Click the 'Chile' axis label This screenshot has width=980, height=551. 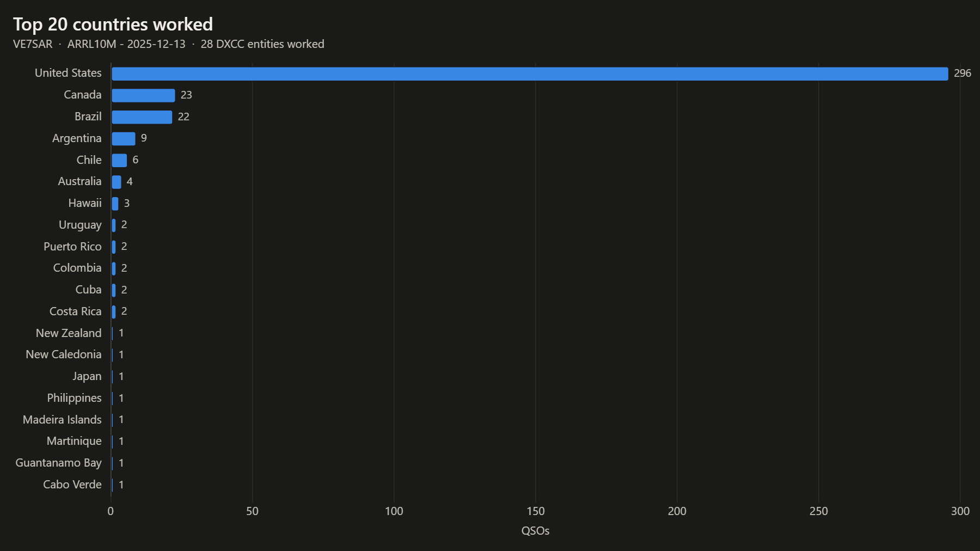(89, 160)
